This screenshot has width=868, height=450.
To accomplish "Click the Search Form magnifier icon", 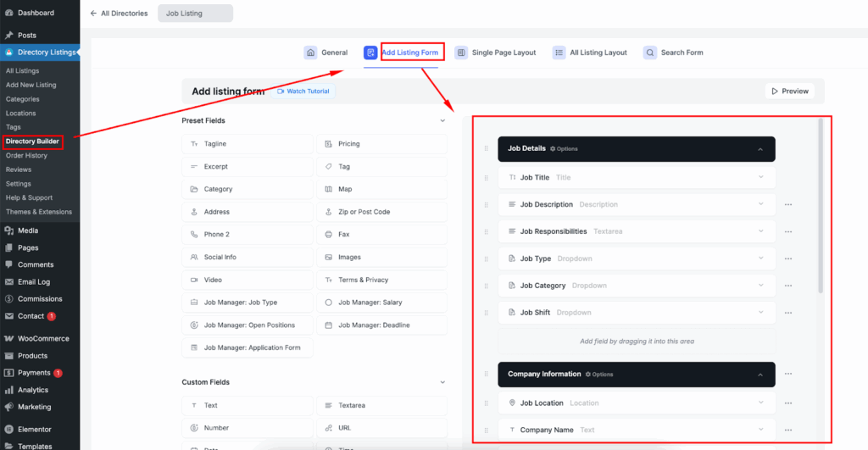I will pos(649,53).
